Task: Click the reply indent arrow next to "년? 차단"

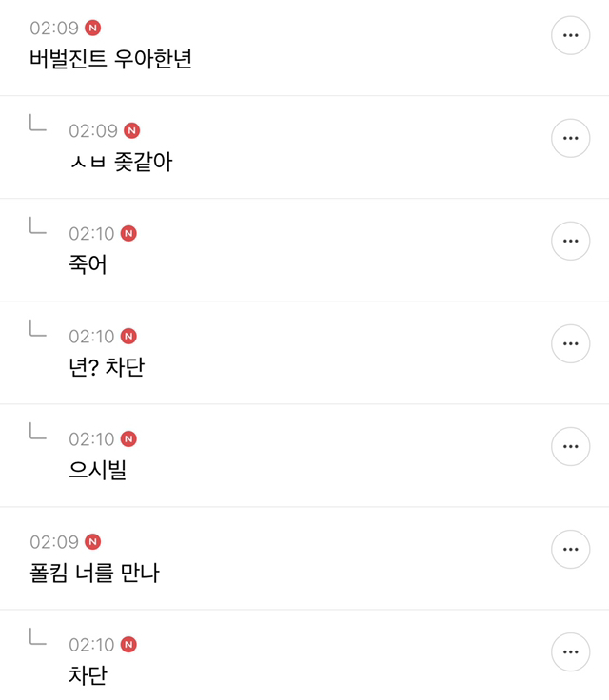Action: pyautogui.click(x=37, y=329)
